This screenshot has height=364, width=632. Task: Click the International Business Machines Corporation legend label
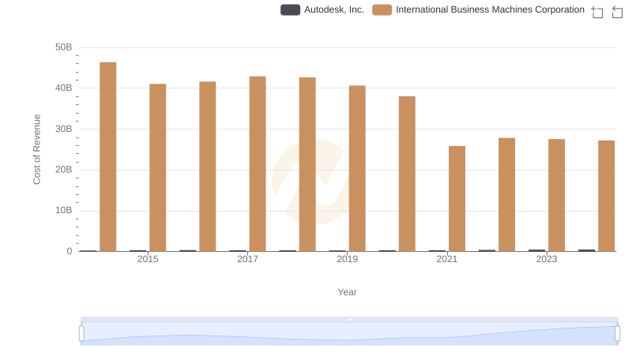coord(490,9)
